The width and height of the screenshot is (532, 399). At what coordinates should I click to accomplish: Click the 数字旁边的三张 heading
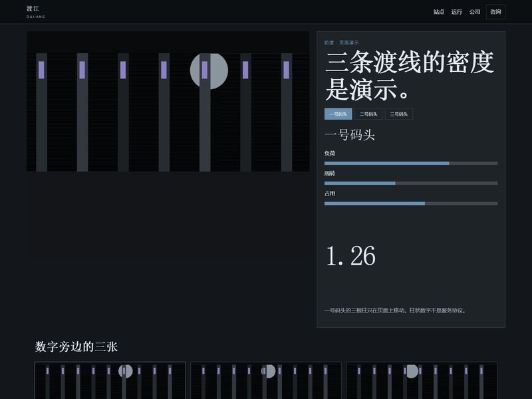pos(76,346)
